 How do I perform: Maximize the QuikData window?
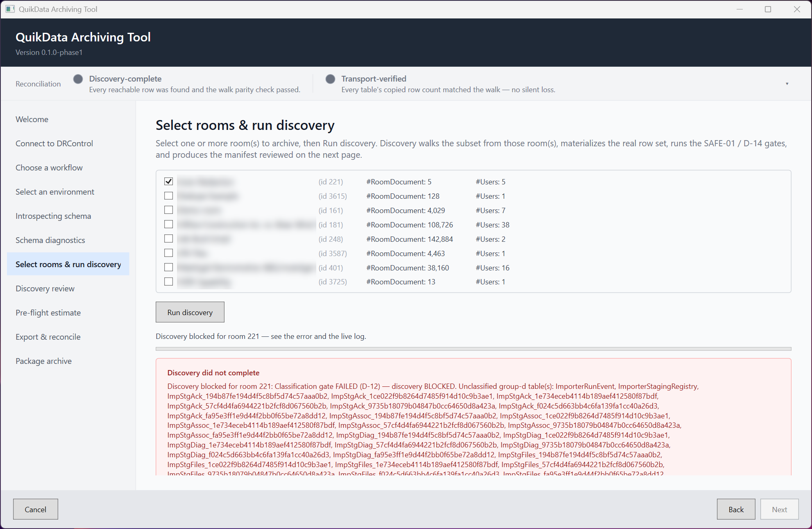pos(768,9)
